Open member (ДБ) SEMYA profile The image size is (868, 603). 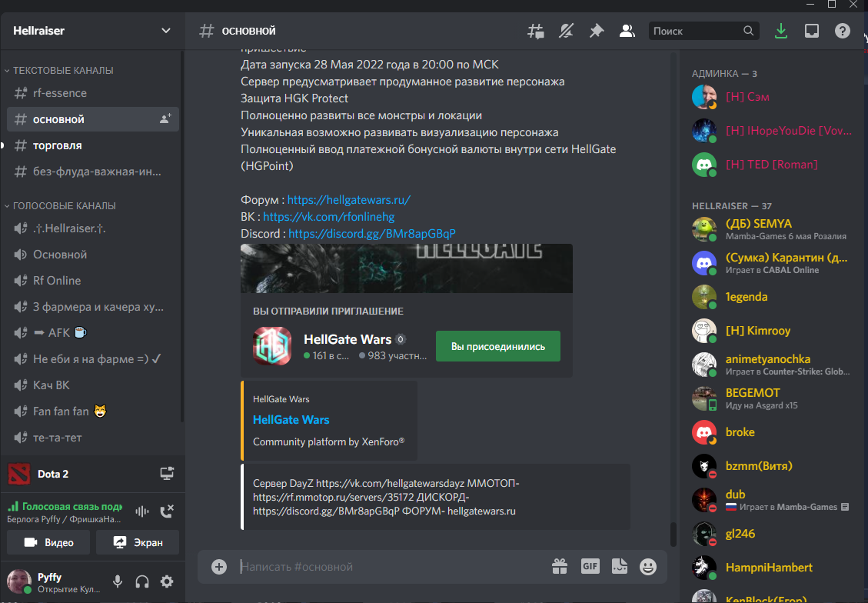pos(773,229)
